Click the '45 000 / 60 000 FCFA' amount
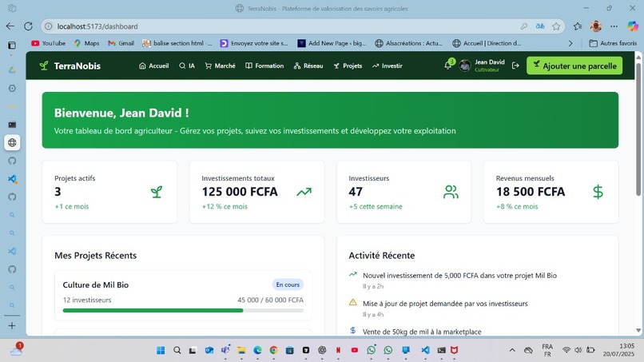The width and height of the screenshot is (644, 362). (270, 300)
